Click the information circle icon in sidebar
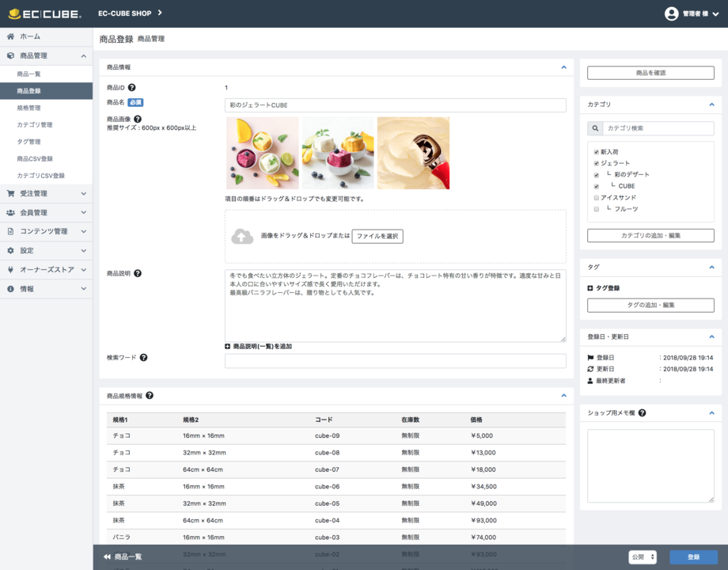728x570 pixels. (10, 289)
